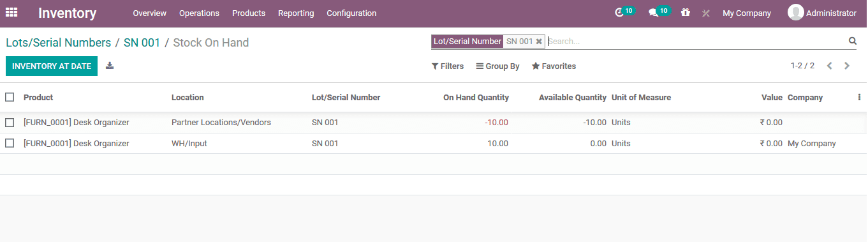Click the 10.00 on hand quantity cell

498,143
